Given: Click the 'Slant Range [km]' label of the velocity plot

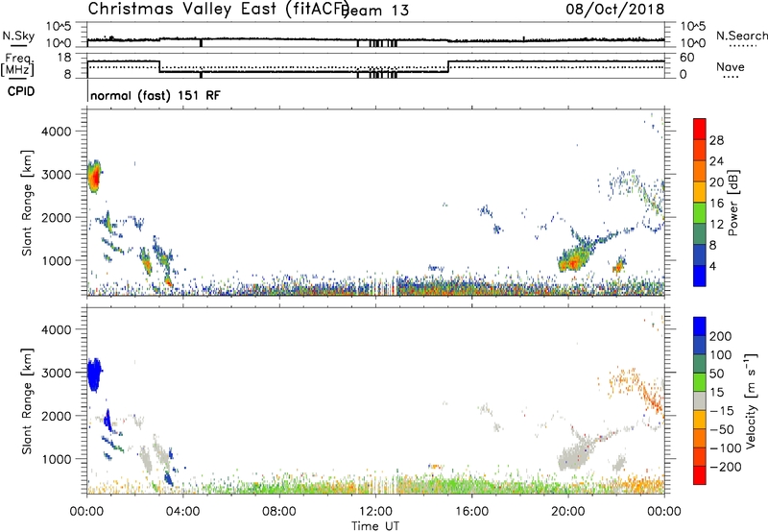Looking at the screenshot, I should coord(27,400).
